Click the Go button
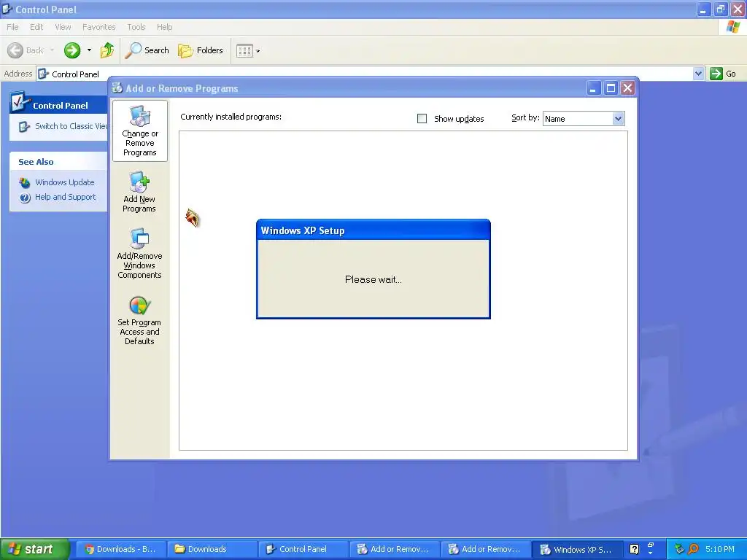This screenshot has height=560, width=747. pos(723,74)
